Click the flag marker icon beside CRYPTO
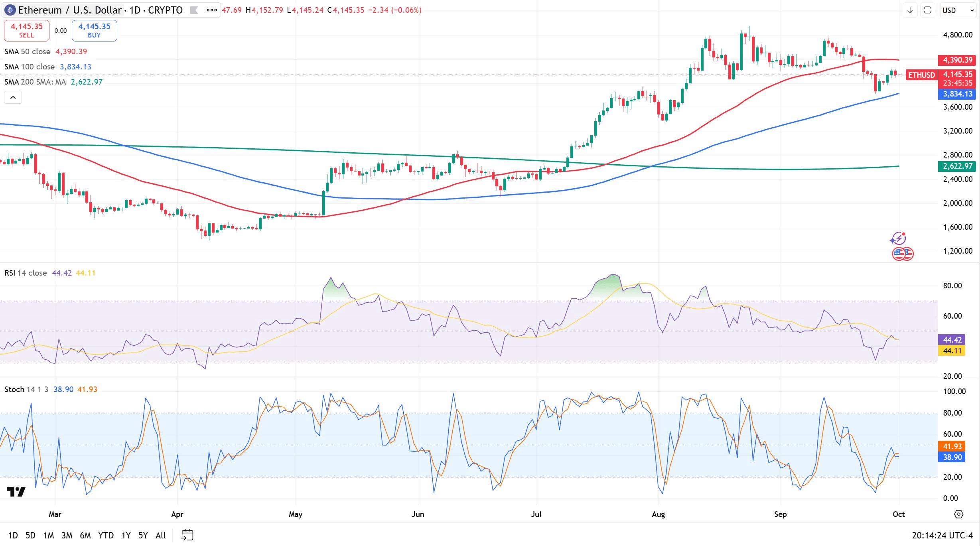Screen dimensions: 980x546 click(194, 10)
